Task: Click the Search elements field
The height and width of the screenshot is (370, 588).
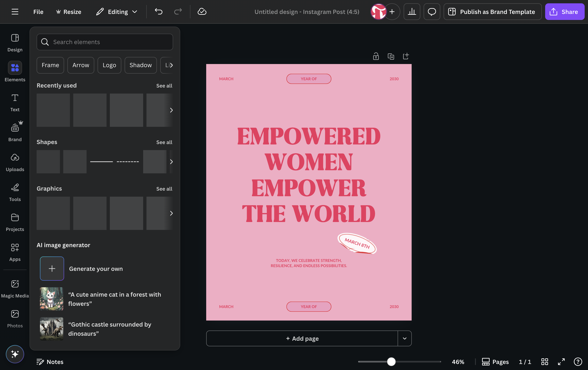Action: [105, 42]
